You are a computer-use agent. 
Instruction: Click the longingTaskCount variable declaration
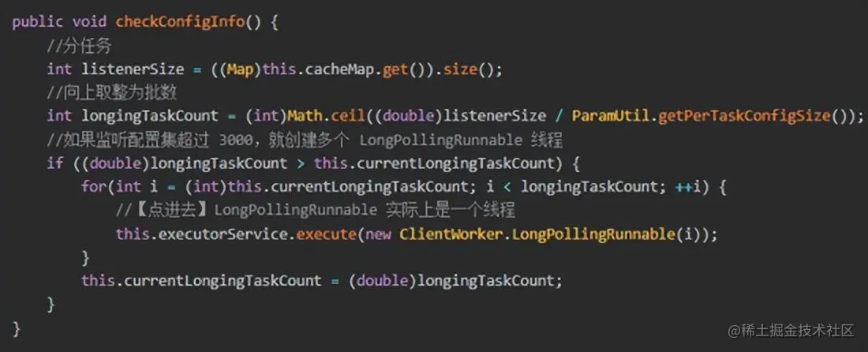[x=150, y=116]
